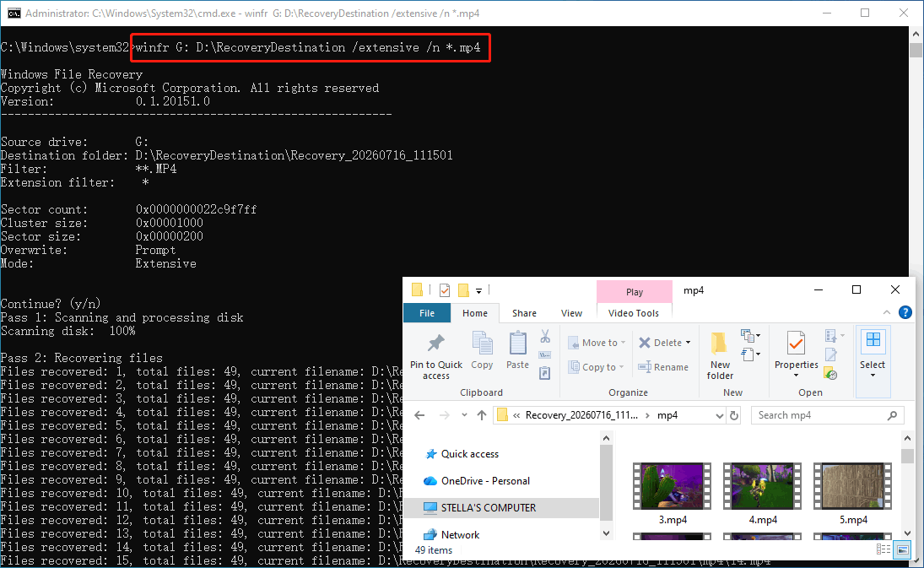Switch to the View tab
Screen dimensions: 924x568
point(571,313)
